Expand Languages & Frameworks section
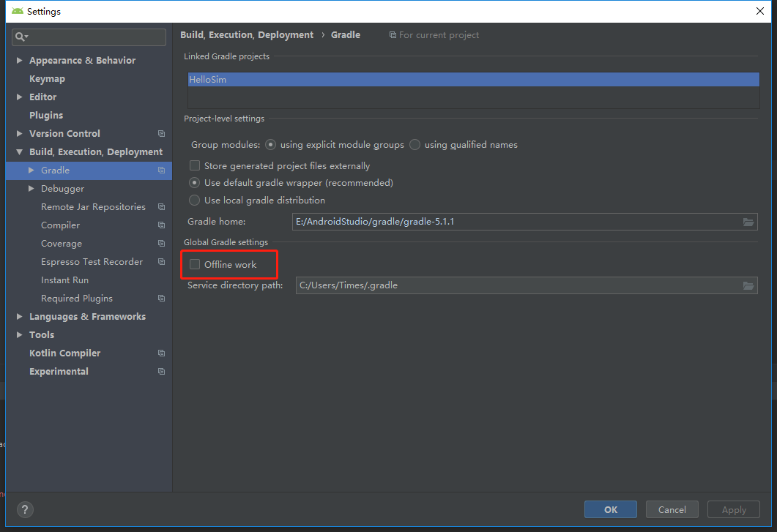 (19, 317)
